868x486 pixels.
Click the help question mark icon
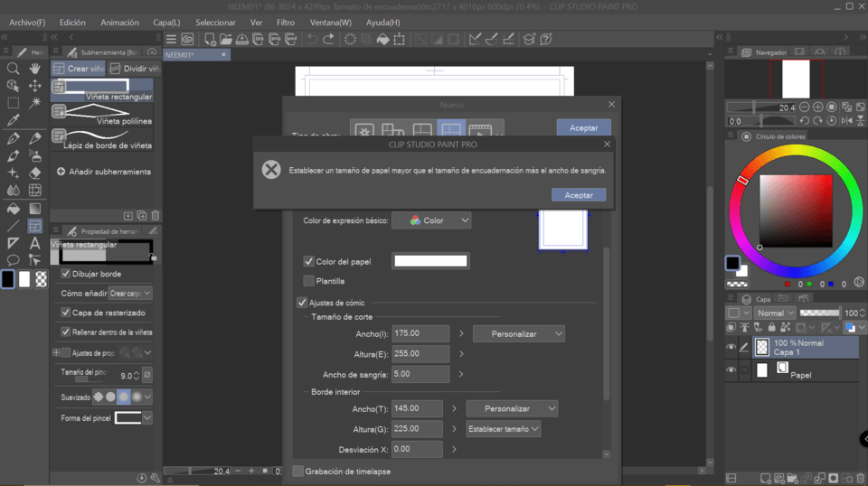(546, 39)
